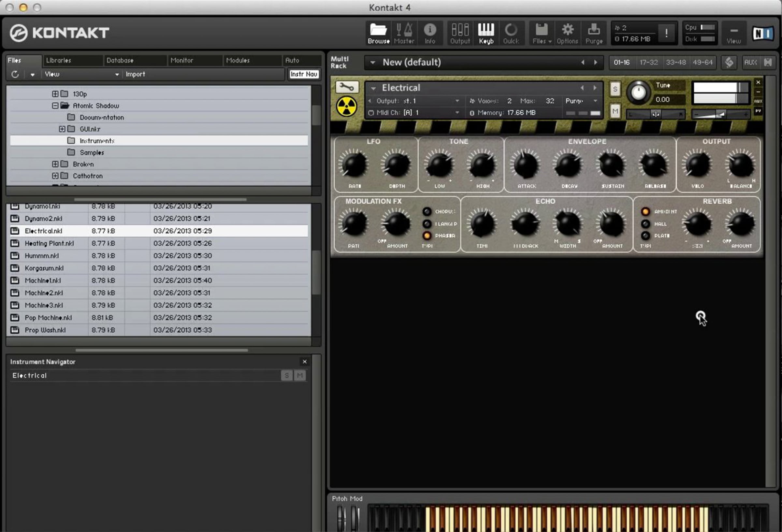Minimize rack with the View button
Image resolution: width=782 pixels, height=532 pixels.
(x=734, y=33)
